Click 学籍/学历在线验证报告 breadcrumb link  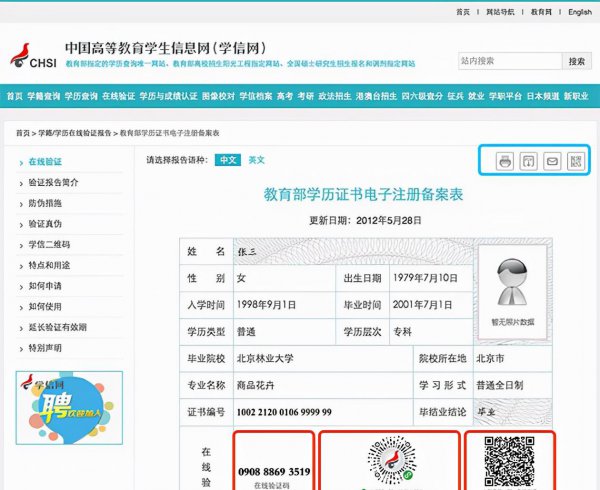74,133
